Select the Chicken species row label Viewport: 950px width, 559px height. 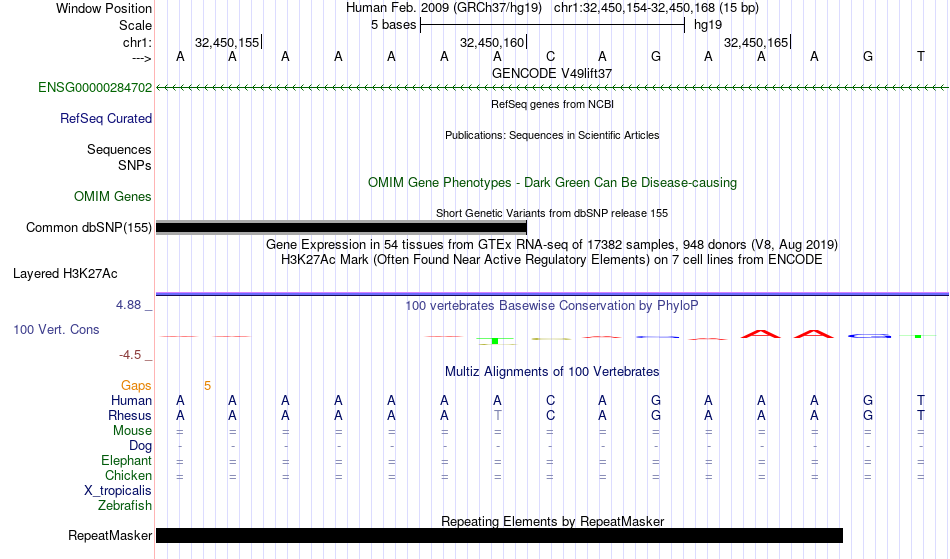pos(128,475)
